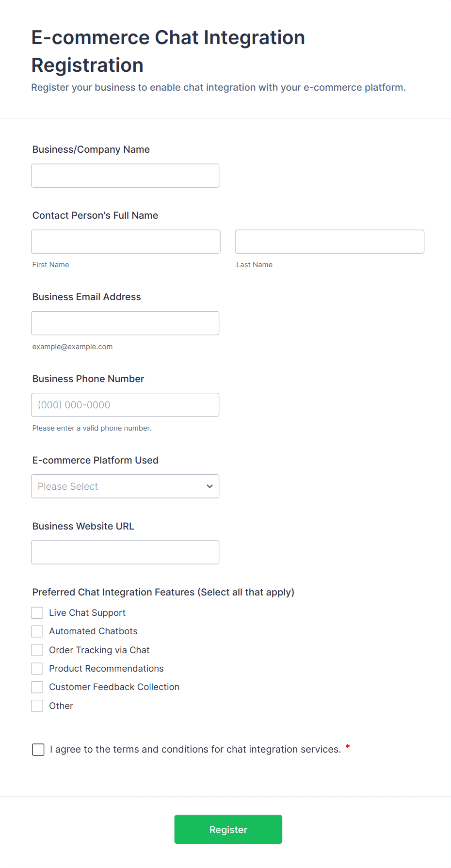The width and height of the screenshot is (451, 868).
Task: Agree to the terms and conditions checkbox
Action: click(38, 750)
